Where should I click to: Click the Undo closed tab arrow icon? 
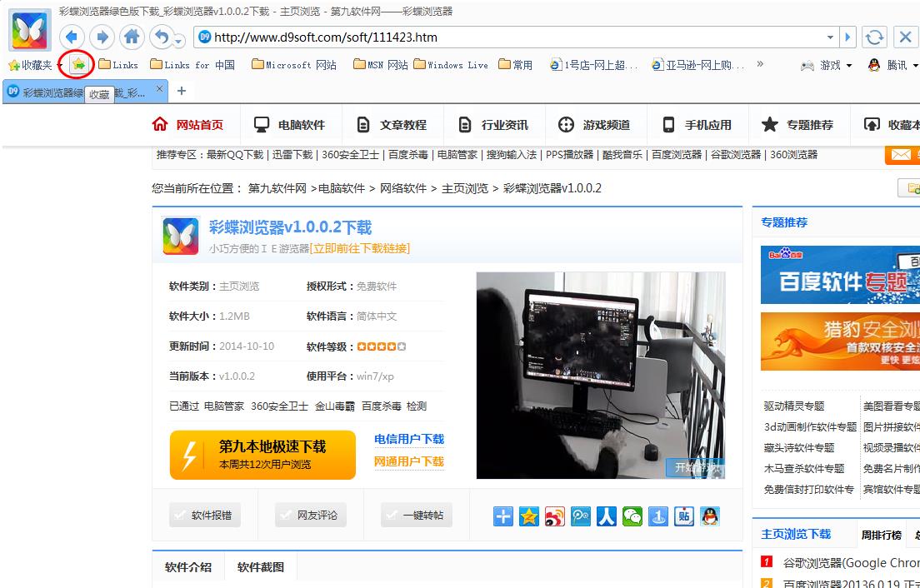pyautogui.click(x=161, y=37)
